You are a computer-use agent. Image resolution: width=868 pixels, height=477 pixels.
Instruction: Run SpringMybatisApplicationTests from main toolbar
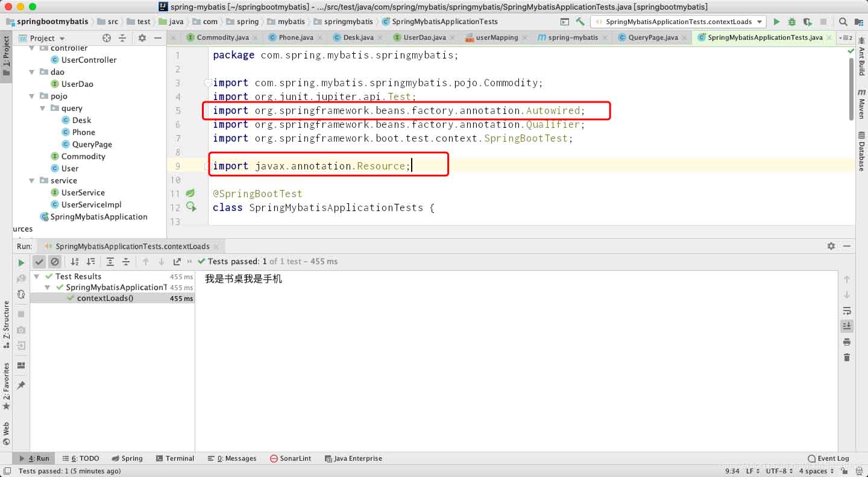coord(776,22)
